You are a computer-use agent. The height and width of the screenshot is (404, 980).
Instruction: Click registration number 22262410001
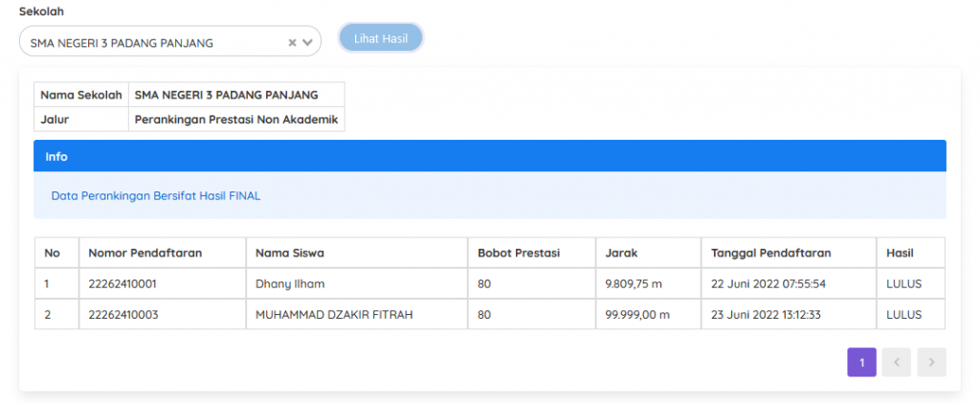[x=122, y=284]
